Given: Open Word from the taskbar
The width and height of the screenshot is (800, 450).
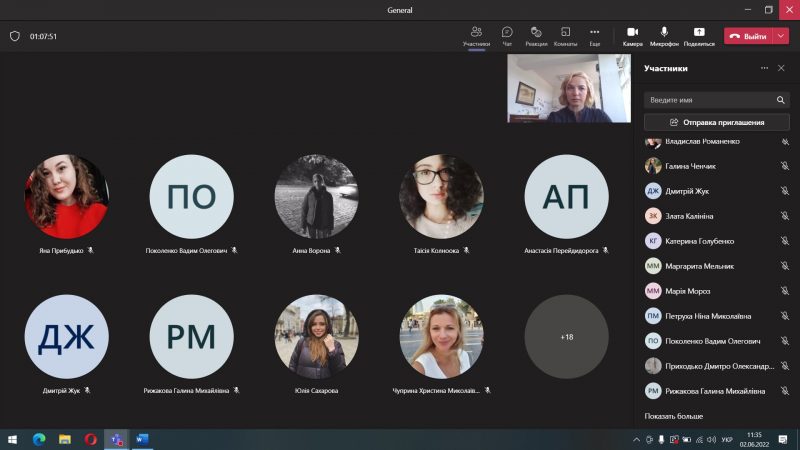Looking at the screenshot, I should 141,439.
